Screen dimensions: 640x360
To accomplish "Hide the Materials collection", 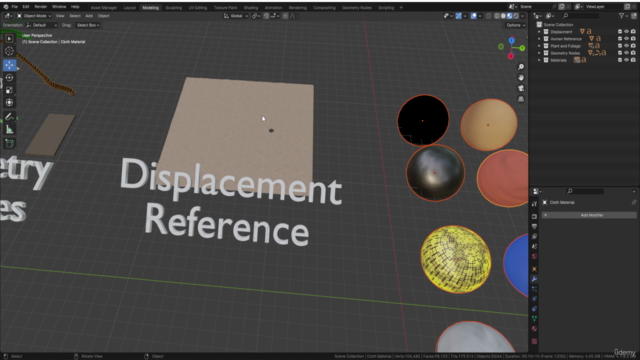I will click(627, 60).
